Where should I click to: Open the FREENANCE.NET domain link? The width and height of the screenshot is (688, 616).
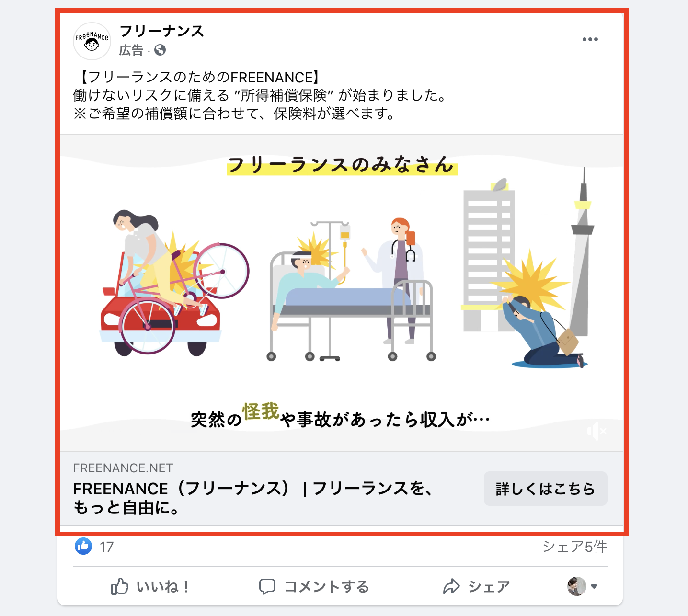pos(123,468)
